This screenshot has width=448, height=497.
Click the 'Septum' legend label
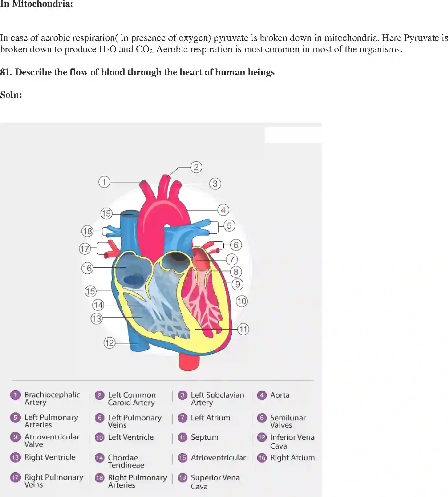pos(204,437)
